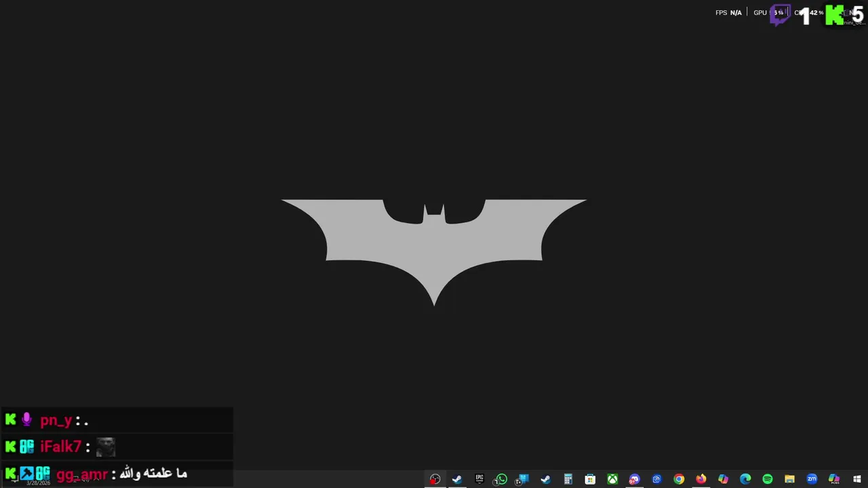This screenshot has height=488, width=868.
Task: Click the purple Twitch logo overlay
Action: 781,15
